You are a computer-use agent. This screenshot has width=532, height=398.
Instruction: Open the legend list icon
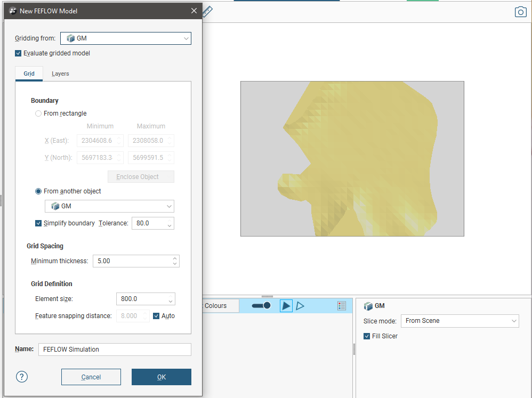342,306
